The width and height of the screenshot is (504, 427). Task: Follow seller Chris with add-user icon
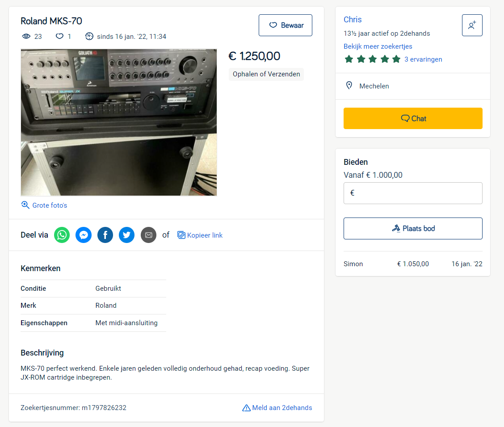pyautogui.click(x=472, y=25)
